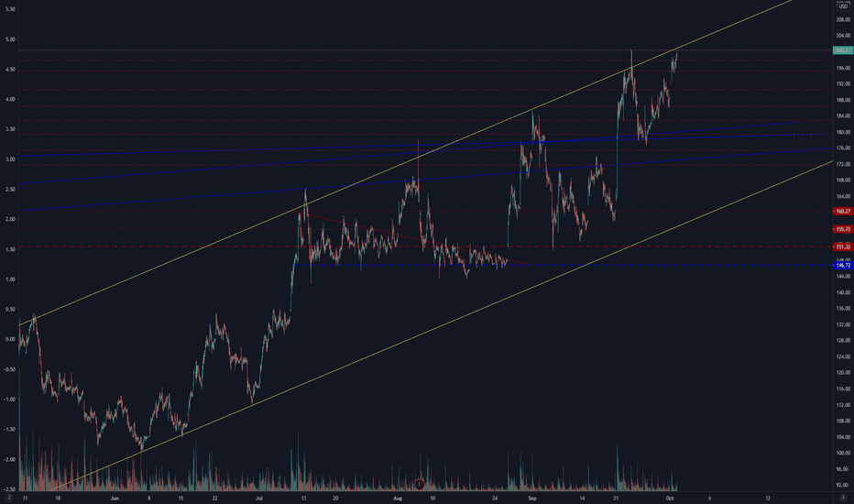Click the '24' date label on time axis

tap(495, 498)
